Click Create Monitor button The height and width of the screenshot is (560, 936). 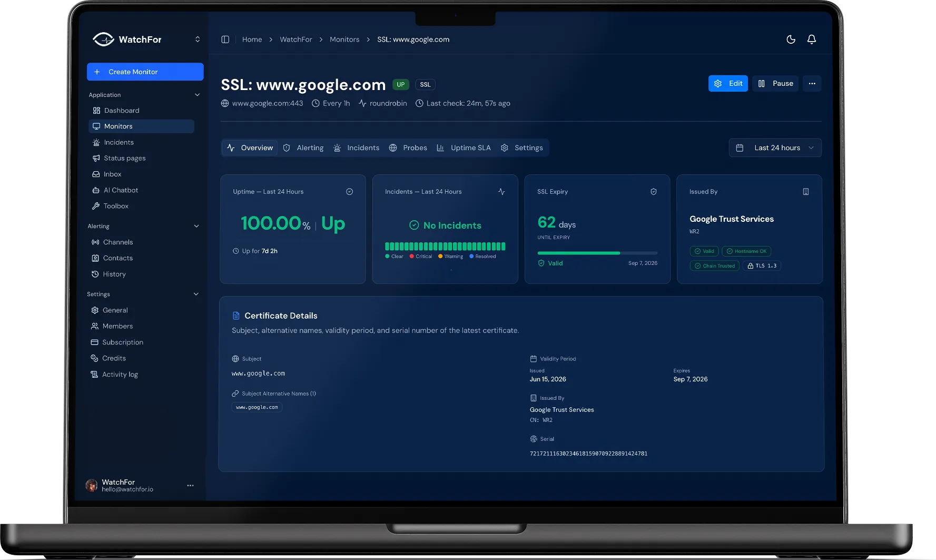point(145,72)
